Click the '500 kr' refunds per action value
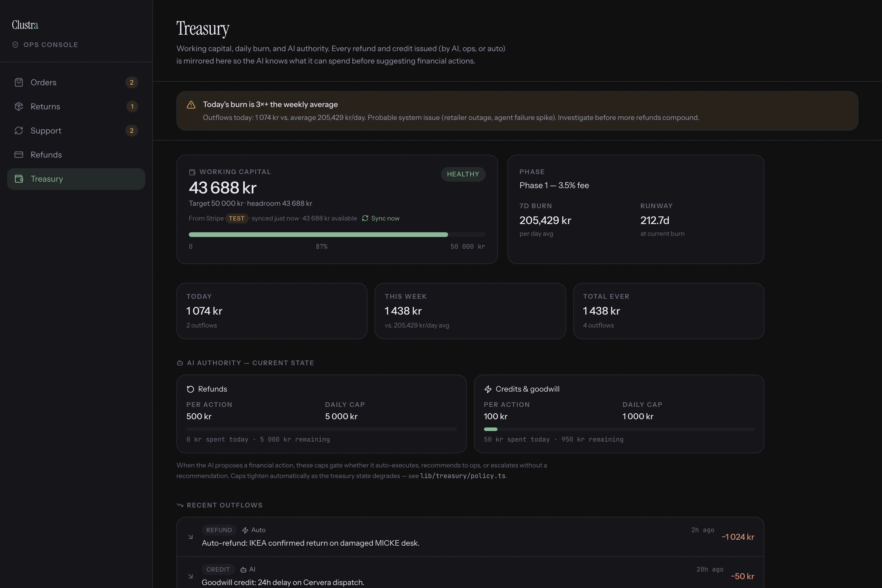 point(199,416)
